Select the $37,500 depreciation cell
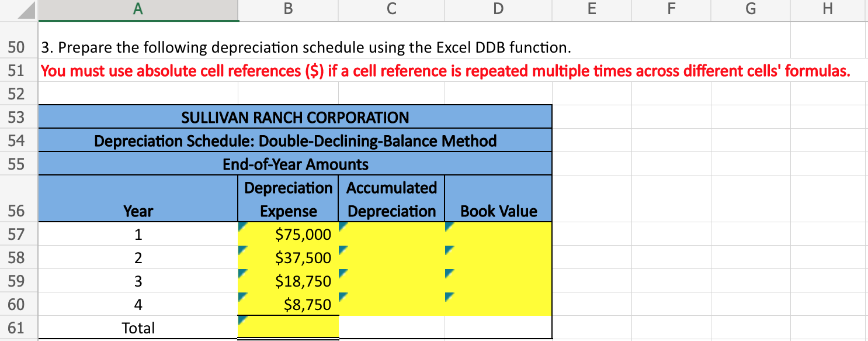 coord(288,257)
